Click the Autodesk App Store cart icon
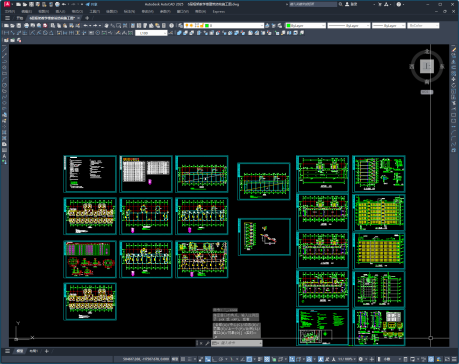459x364 pixels. click(380, 4)
